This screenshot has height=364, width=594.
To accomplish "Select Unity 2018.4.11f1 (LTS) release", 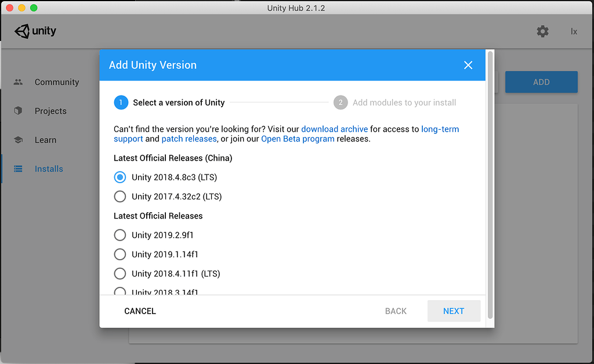I will [x=119, y=274].
